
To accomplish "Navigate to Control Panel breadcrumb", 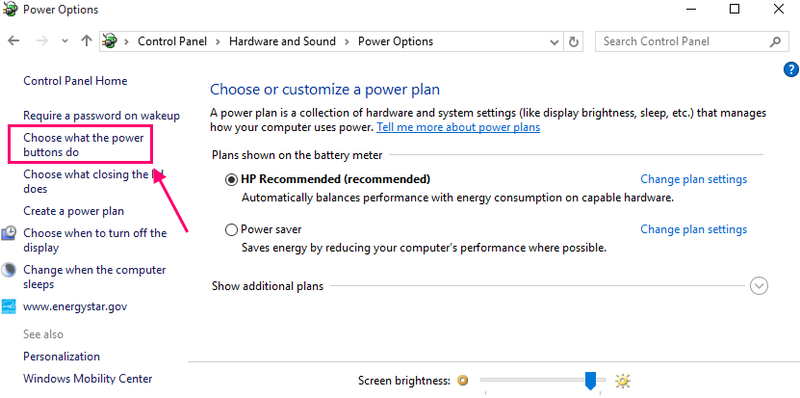I will [172, 41].
